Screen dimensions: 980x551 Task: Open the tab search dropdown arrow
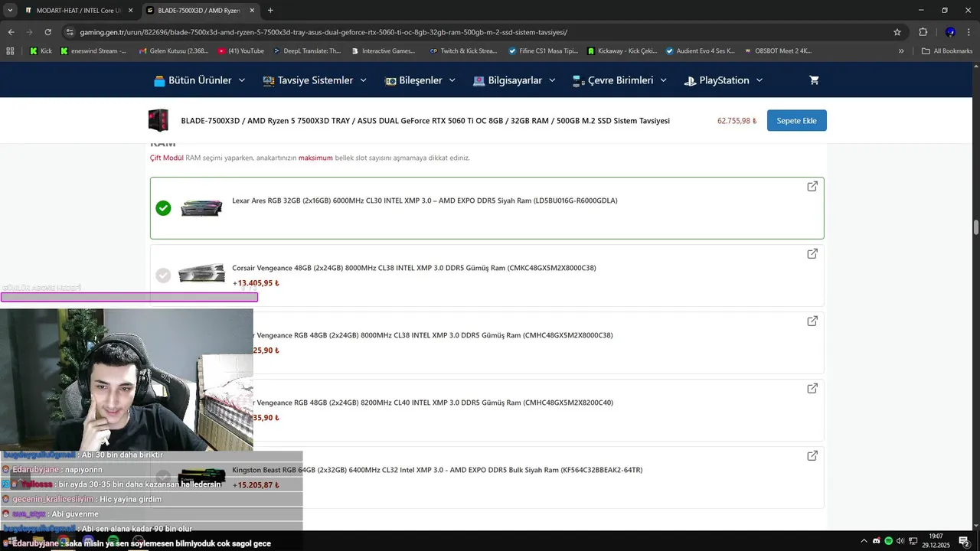[x=10, y=11]
